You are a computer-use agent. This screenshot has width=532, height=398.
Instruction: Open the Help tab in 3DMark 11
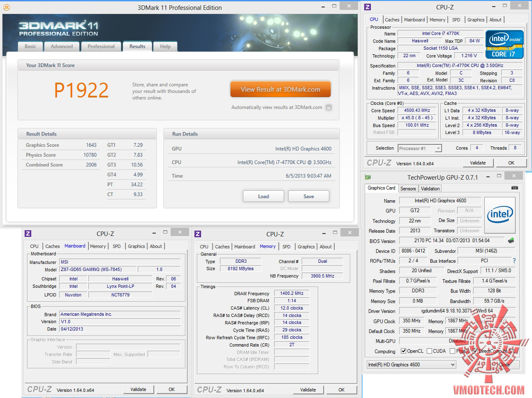[x=165, y=46]
